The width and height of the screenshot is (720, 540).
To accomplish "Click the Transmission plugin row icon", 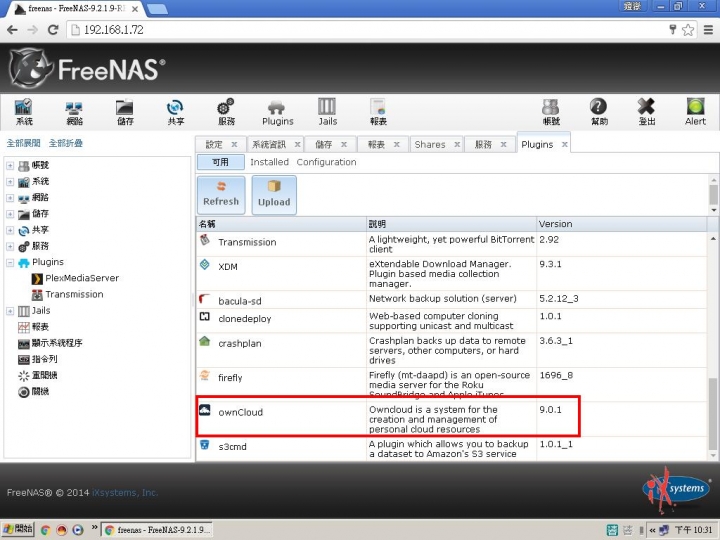I will (205, 239).
